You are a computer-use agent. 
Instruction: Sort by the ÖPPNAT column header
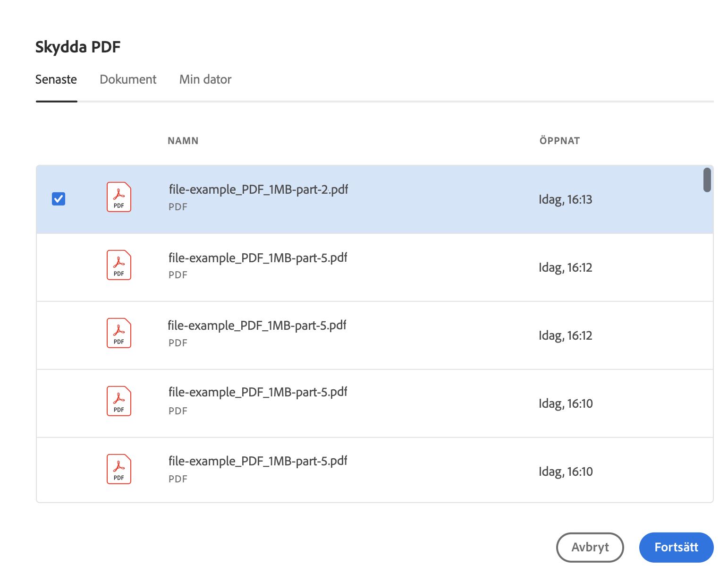[x=560, y=141]
